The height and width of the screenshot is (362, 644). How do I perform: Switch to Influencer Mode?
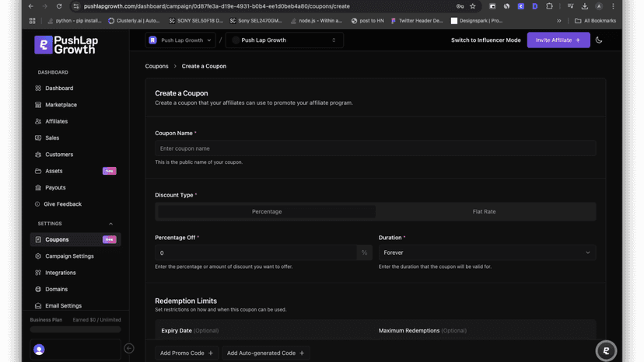[x=486, y=40]
